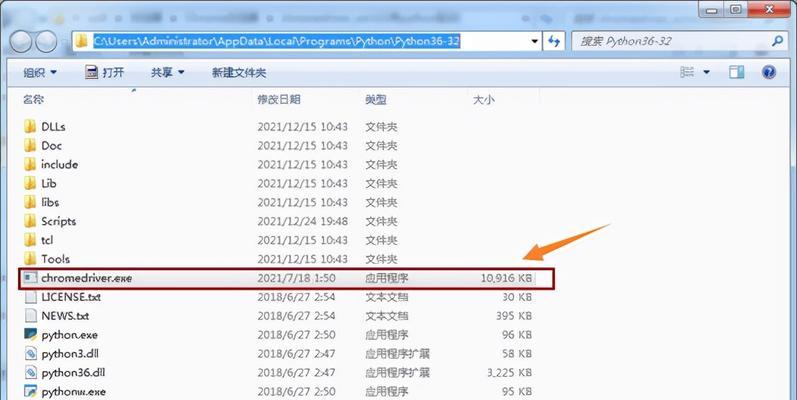Image resolution: width=797 pixels, height=400 pixels.
Task: Click the python3.dll file name
Action: pyautogui.click(x=70, y=354)
